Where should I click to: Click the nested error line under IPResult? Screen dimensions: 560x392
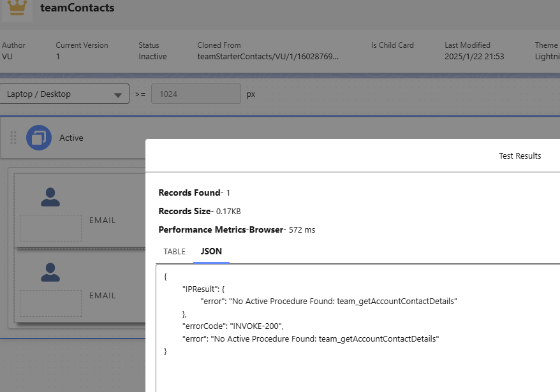(328, 301)
